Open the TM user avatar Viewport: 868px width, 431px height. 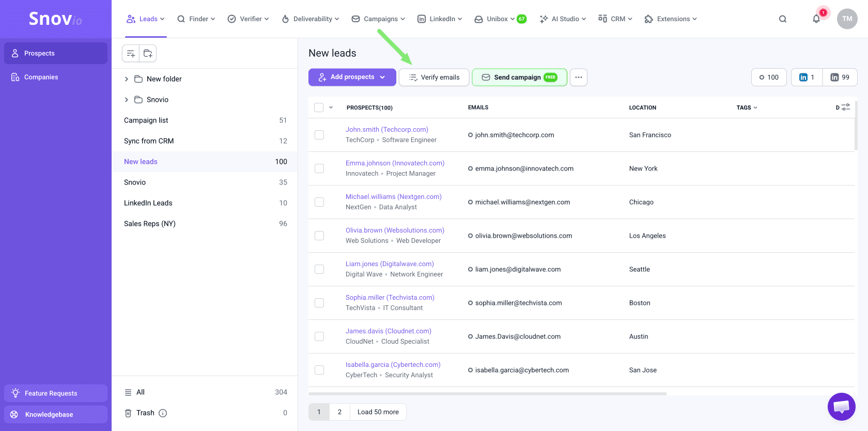pos(847,19)
